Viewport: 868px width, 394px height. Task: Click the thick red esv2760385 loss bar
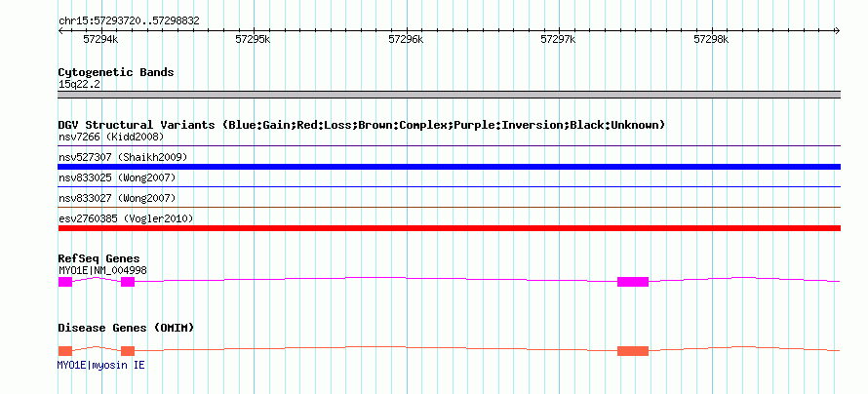(x=449, y=228)
